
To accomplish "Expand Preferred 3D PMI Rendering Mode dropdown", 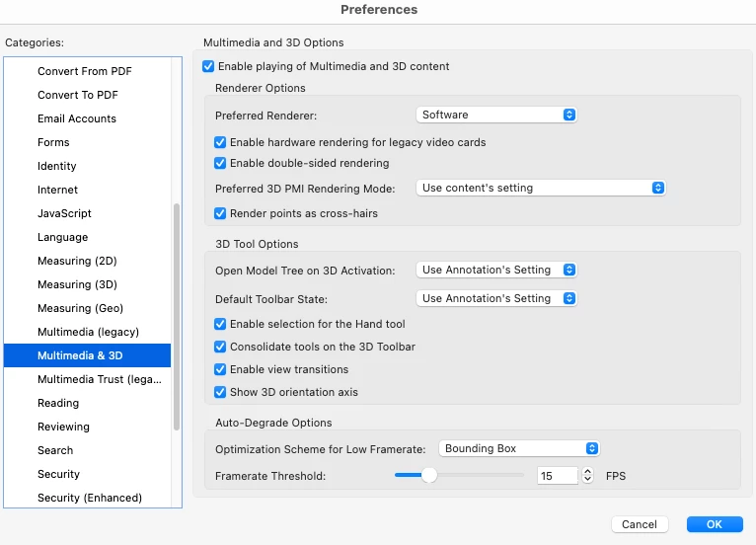I will pyautogui.click(x=541, y=188).
